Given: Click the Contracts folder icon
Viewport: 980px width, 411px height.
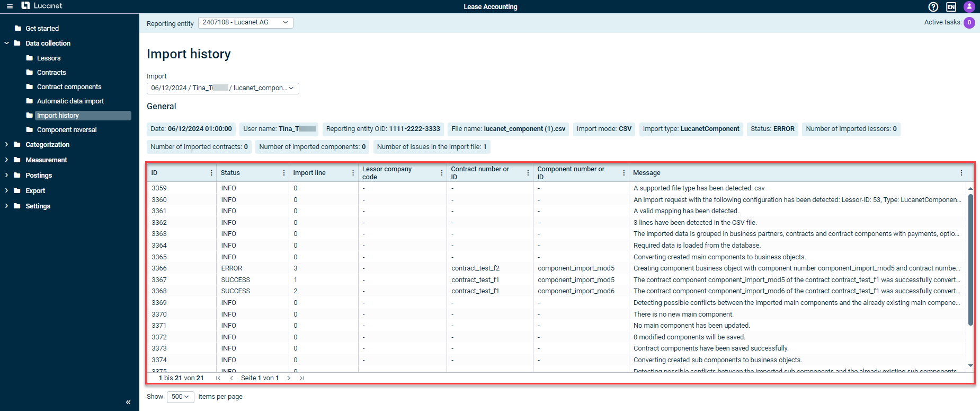Looking at the screenshot, I should coord(30,72).
